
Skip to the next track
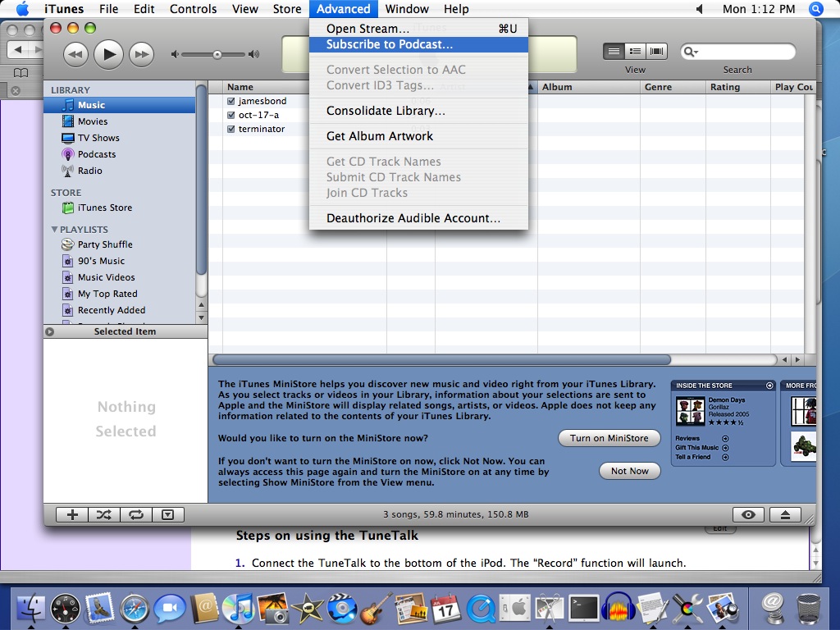point(141,54)
